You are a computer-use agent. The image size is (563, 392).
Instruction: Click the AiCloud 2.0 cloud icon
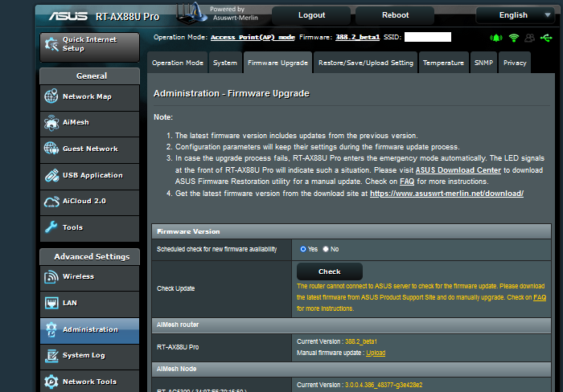click(x=51, y=202)
